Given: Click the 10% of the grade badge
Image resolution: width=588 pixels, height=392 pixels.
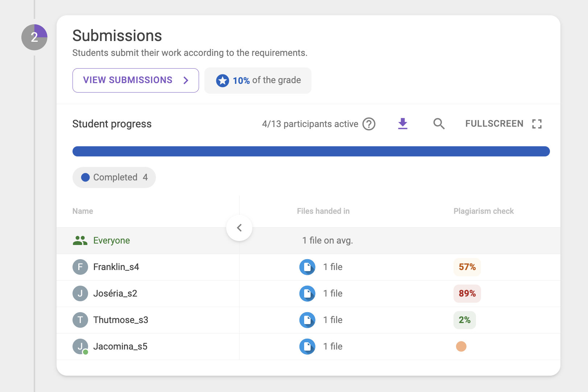Looking at the screenshot, I should tap(258, 81).
